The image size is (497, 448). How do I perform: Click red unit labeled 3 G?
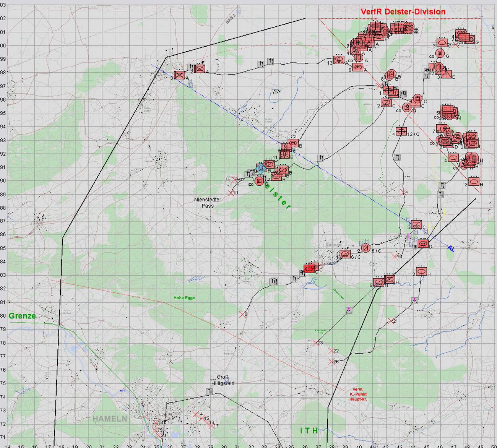442,43
